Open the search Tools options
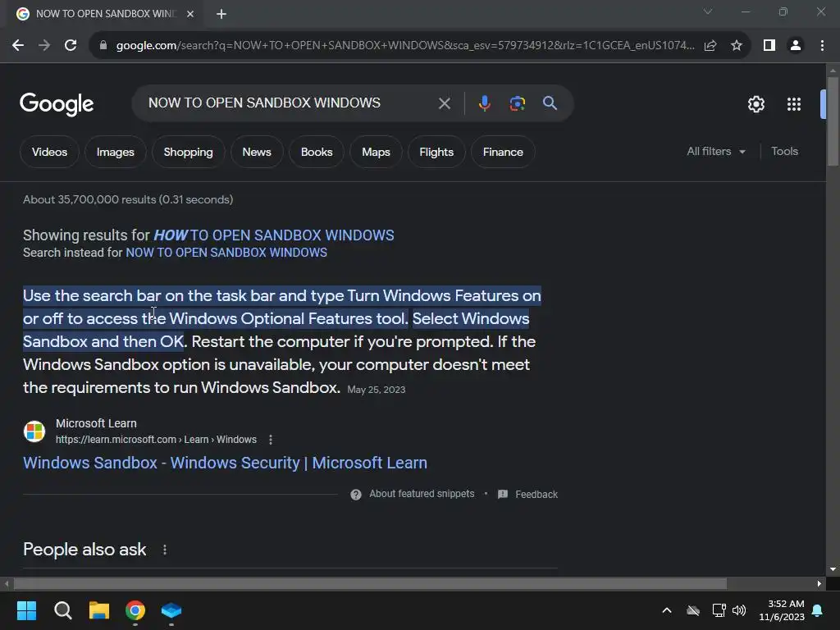The image size is (840, 630). coord(784,152)
